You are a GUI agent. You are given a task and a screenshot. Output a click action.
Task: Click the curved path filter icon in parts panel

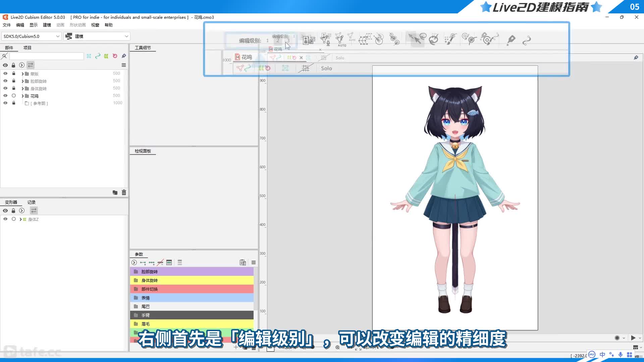98,56
